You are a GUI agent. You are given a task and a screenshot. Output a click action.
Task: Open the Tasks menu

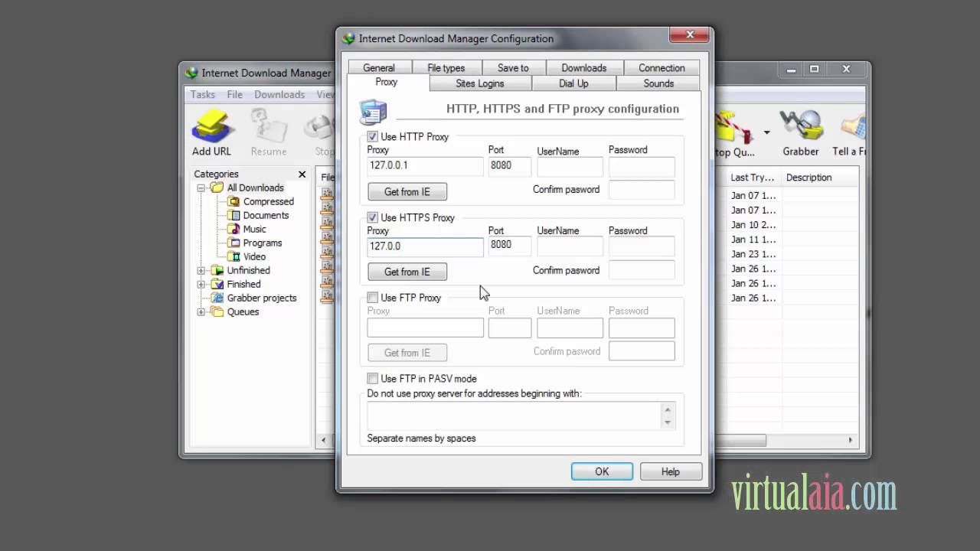[x=203, y=94]
